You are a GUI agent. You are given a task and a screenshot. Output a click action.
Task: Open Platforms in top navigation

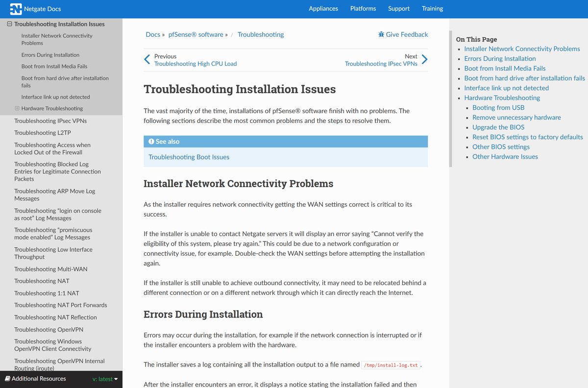pos(363,8)
